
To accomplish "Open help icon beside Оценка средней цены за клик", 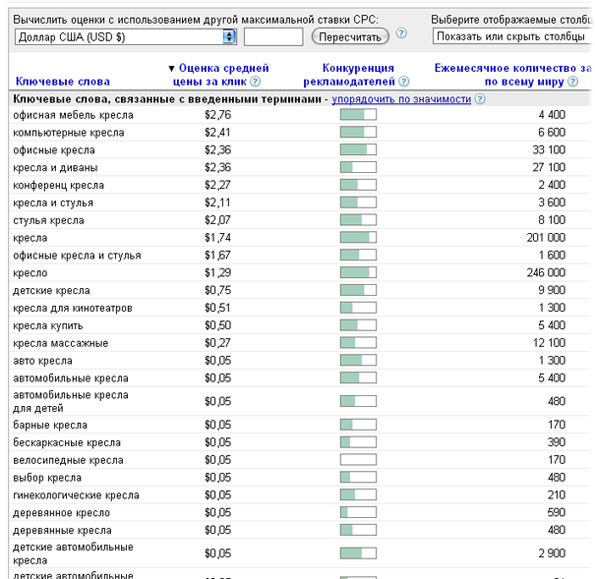I will [255, 81].
